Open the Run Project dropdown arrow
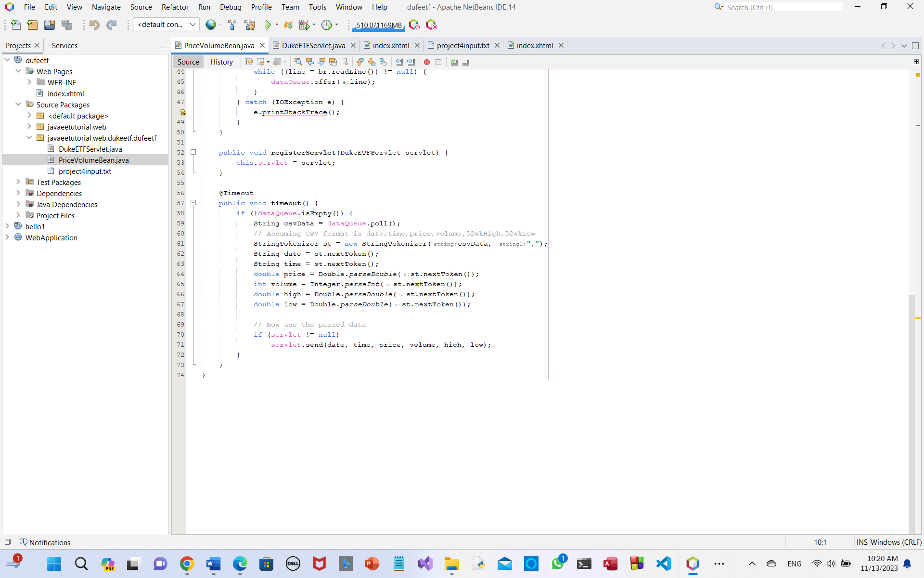This screenshot has width=924, height=578. click(x=277, y=25)
